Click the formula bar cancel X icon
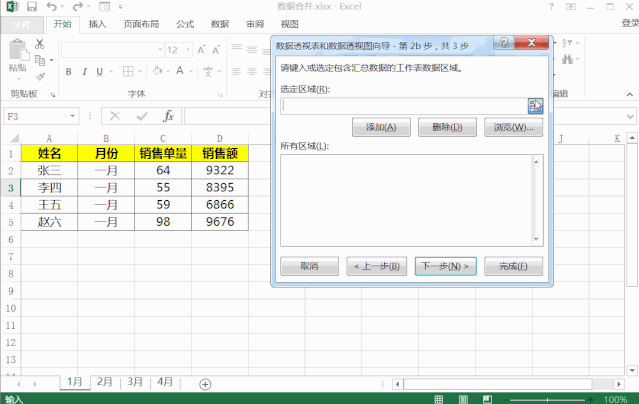The width and height of the screenshot is (639, 404). pyautogui.click(x=115, y=116)
